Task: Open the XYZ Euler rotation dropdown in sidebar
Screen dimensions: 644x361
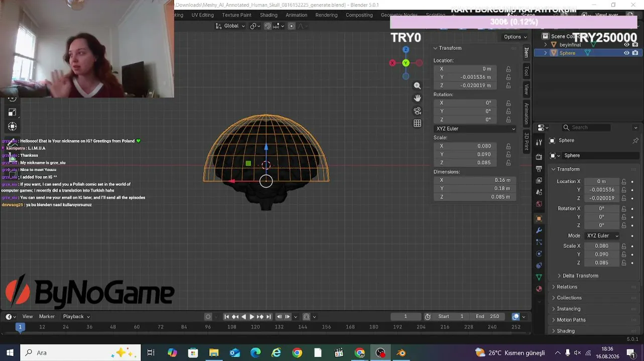Action: (475, 129)
